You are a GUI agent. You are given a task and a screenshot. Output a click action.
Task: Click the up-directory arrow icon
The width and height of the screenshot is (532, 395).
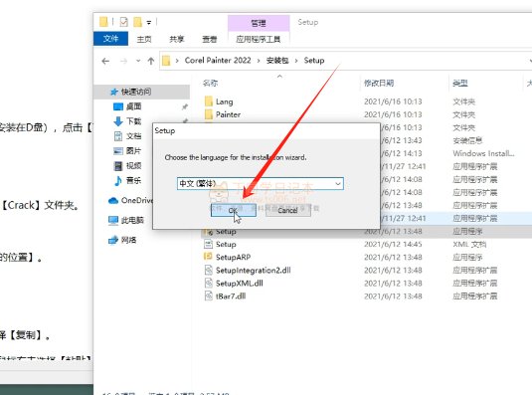(x=151, y=61)
